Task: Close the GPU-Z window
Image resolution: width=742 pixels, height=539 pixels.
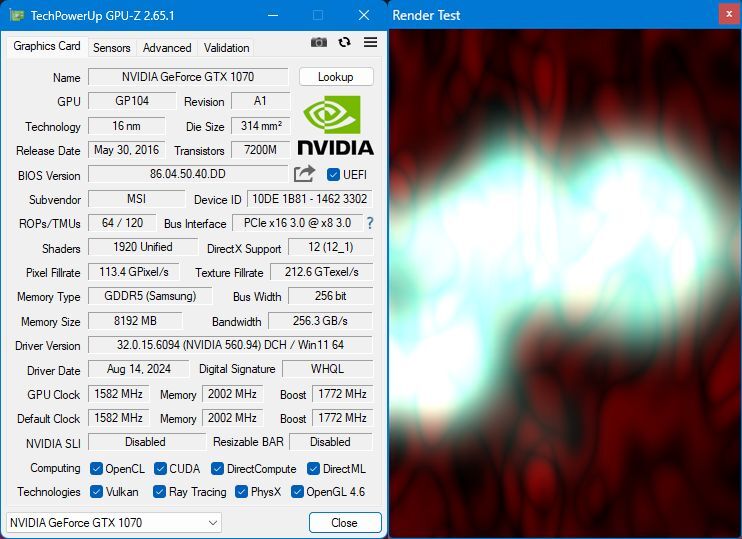Action: click(x=364, y=15)
